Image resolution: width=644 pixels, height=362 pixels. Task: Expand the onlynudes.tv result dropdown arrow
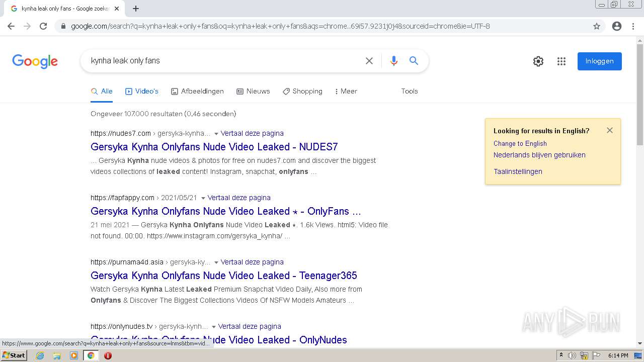[214, 327]
